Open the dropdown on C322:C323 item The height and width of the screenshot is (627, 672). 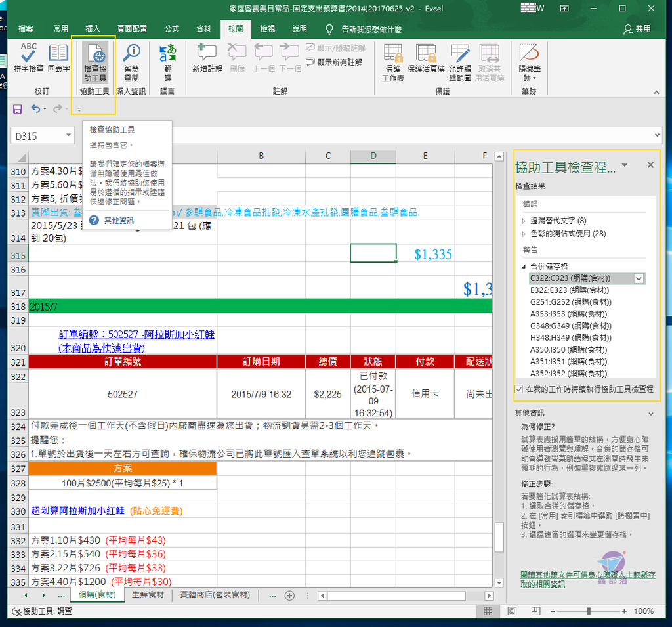click(x=639, y=278)
